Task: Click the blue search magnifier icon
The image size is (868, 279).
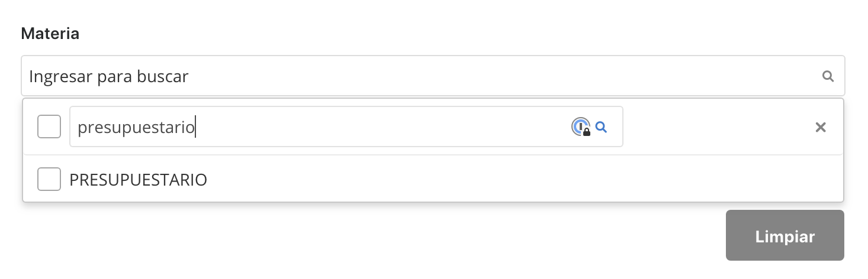Action: [x=601, y=126]
